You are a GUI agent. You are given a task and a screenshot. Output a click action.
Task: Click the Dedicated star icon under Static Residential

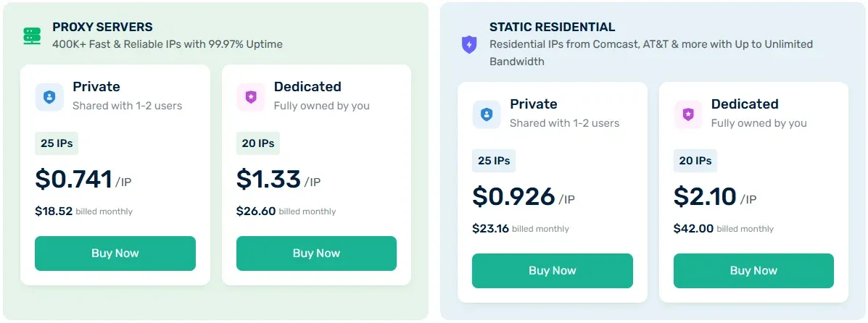pos(688,114)
